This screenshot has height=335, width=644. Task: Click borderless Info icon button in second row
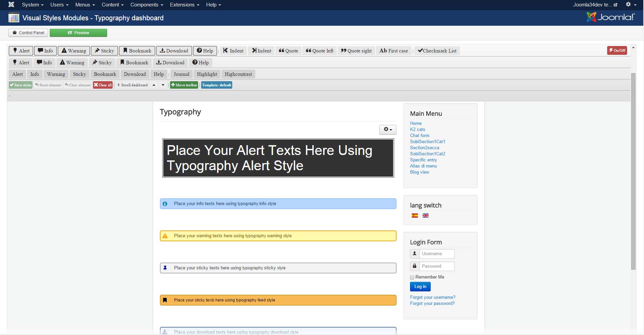pos(44,63)
